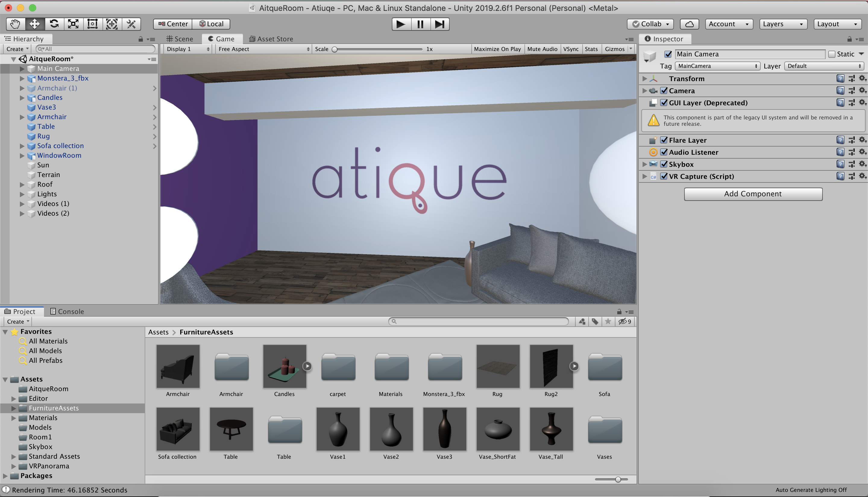The image size is (868, 497).
Task: Switch to the Asset Store tab
Action: pos(271,39)
